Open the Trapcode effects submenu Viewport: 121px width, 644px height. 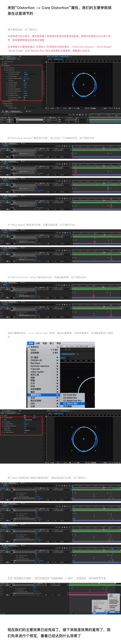43,369
